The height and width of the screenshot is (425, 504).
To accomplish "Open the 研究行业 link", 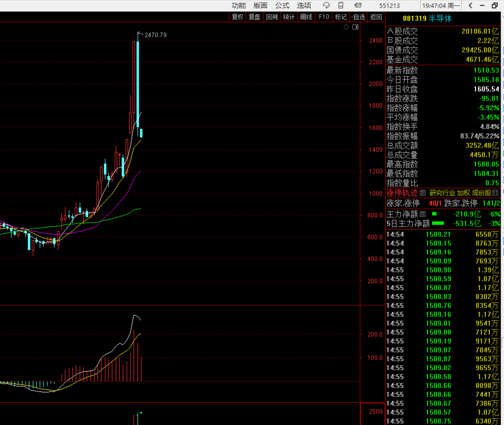I will click(442, 193).
